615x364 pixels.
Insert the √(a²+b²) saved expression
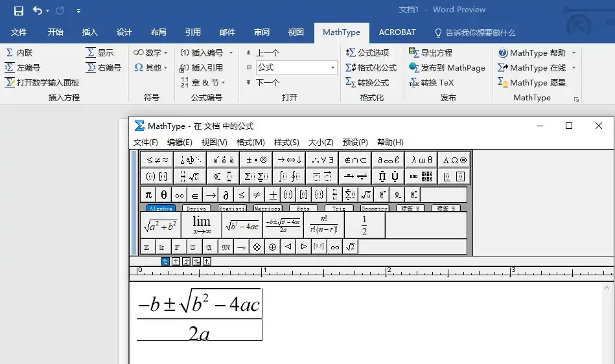click(x=161, y=225)
